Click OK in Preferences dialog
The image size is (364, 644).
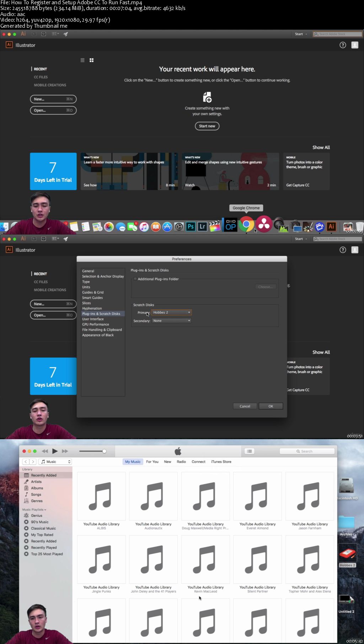tap(271, 406)
